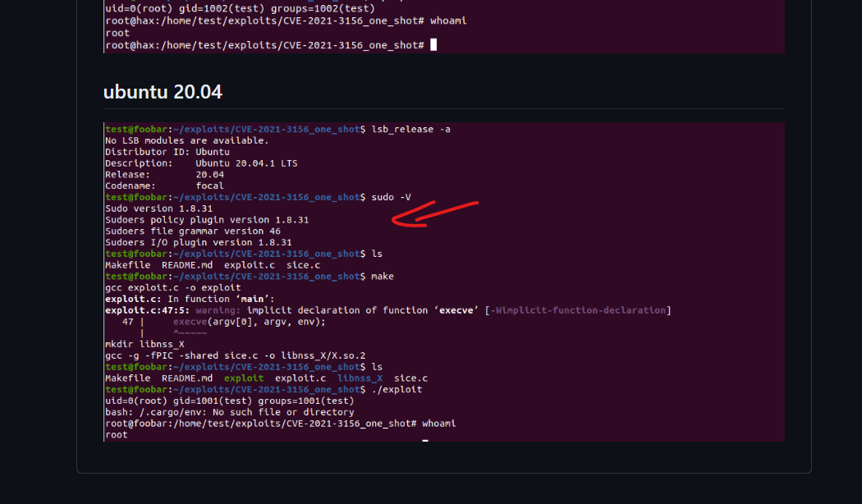Click the "Ubuntu 20.04.1 LTS" description value
The width and height of the screenshot is (862, 504).
[246, 163]
